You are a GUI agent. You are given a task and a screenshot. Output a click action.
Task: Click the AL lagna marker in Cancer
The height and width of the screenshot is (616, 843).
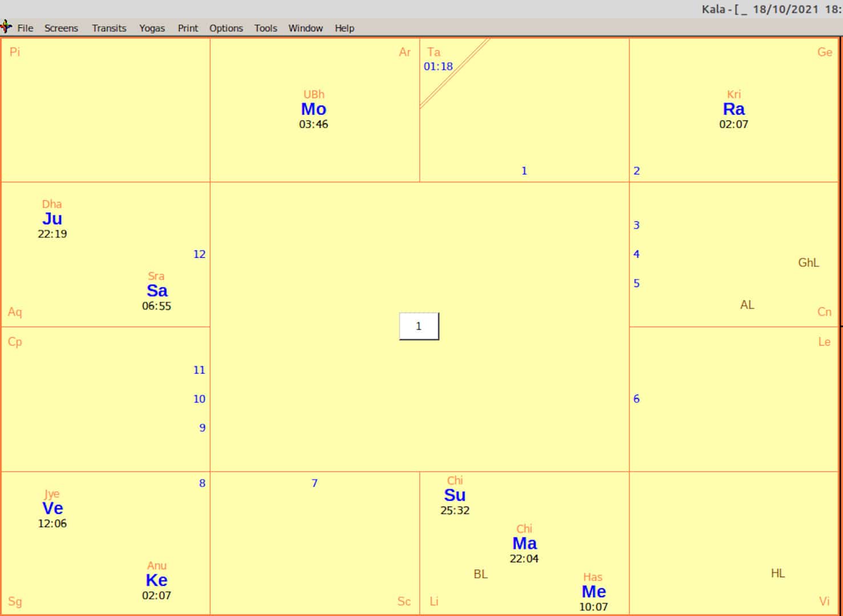[747, 305]
